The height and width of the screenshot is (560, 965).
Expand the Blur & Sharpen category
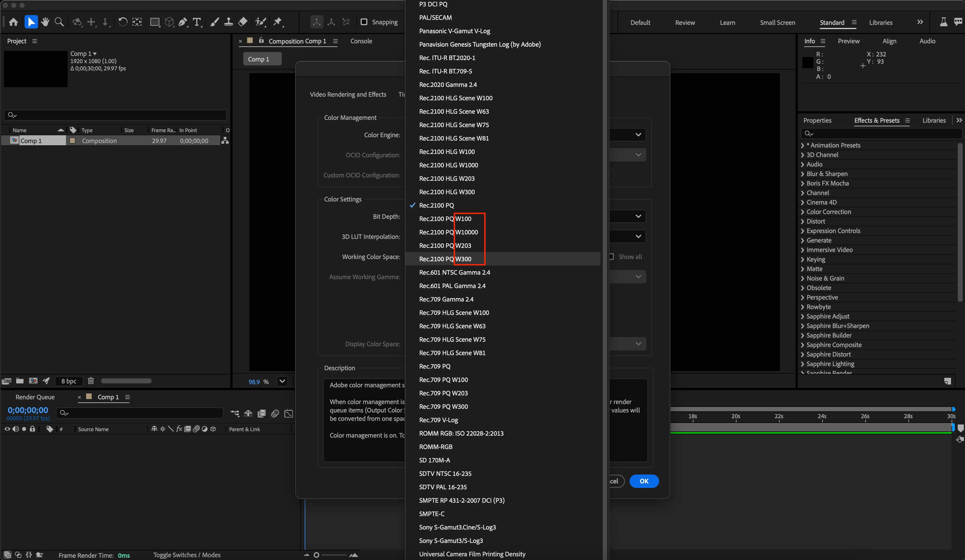802,174
